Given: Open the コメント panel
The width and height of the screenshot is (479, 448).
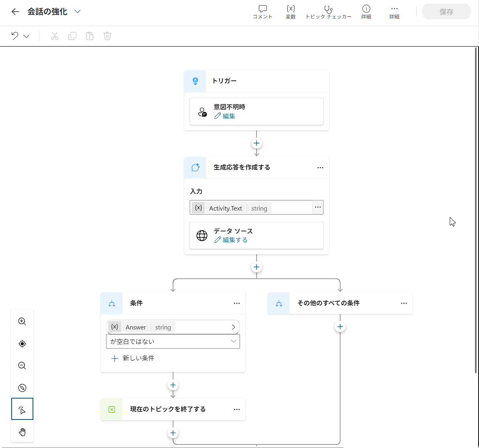Looking at the screenshot, I should [x=263, y=12].
